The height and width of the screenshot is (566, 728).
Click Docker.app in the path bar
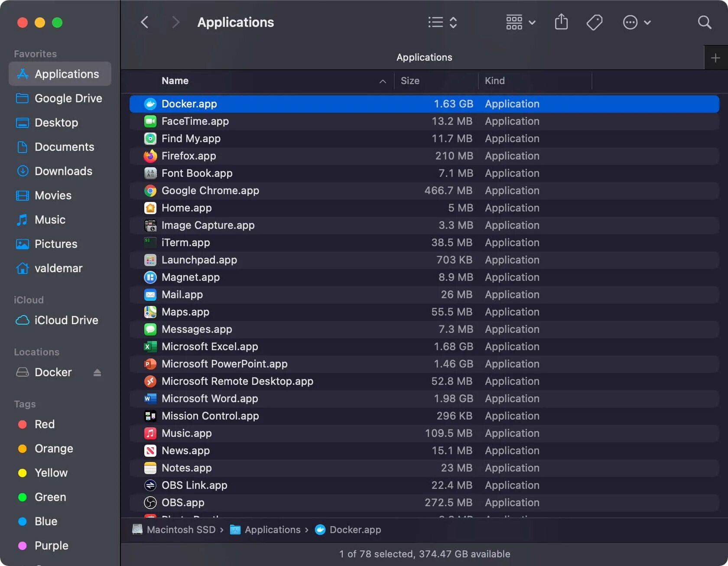[348, 530]
